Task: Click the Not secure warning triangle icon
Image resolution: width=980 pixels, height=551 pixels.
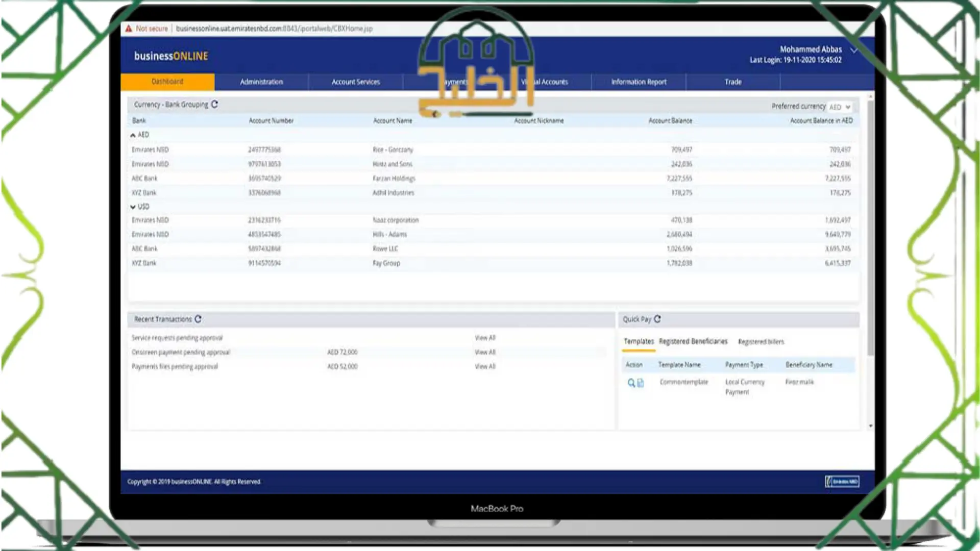Action: (129, 29)
